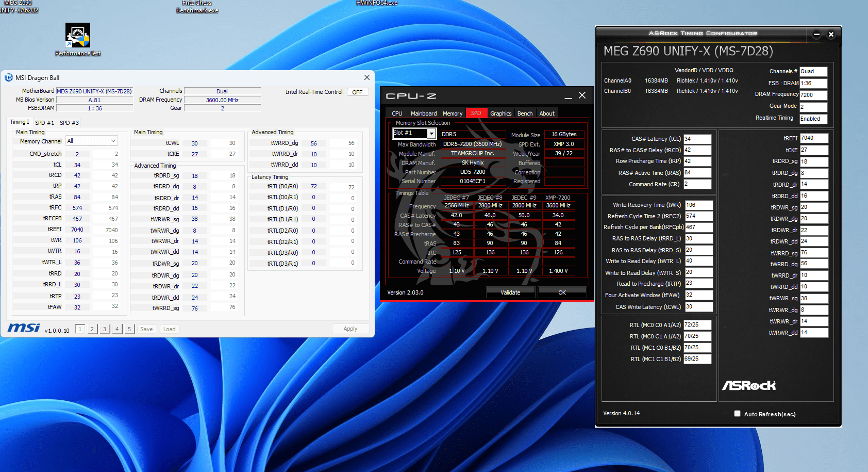Screen dimensions: 868x472
Task: Open the Graphics tab in CPU-Z
Action: pyautogui.click(x=500, y=113)
